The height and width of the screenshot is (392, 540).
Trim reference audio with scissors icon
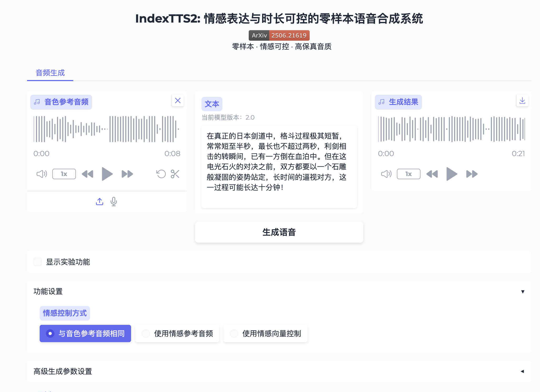(175, 174)
